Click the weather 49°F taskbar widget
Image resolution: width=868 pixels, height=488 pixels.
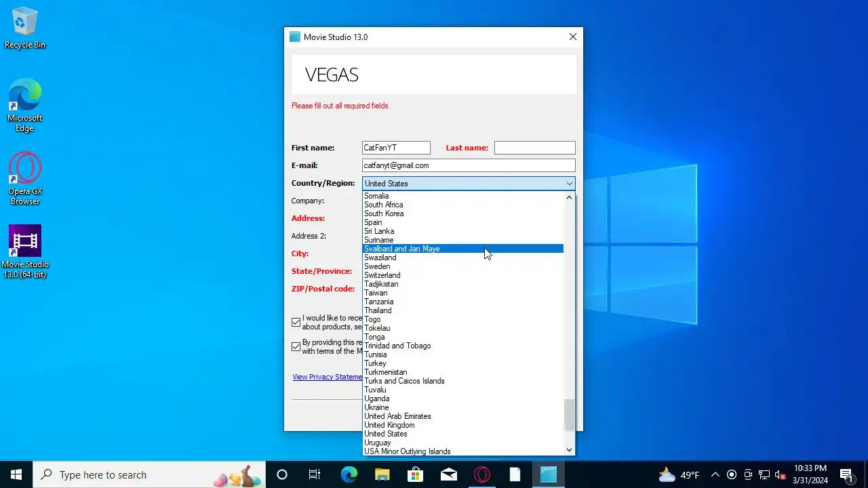[x=679, y=474]
